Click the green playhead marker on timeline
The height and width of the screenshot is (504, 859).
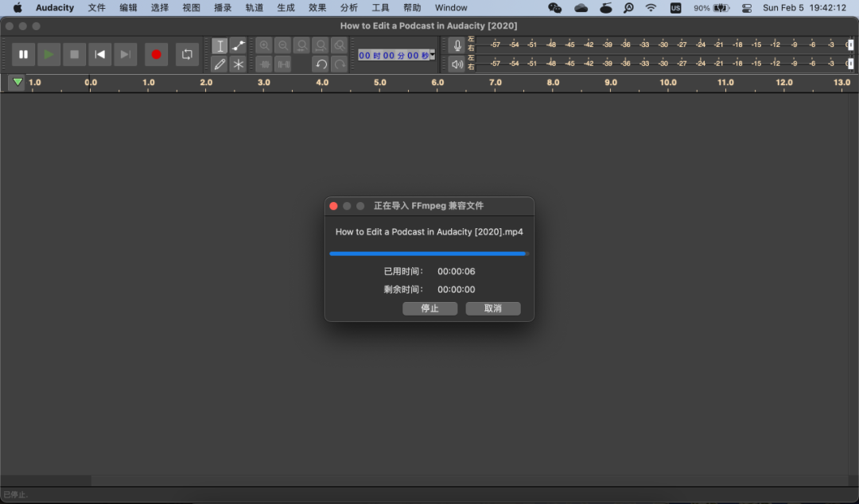tap(17, 82)
